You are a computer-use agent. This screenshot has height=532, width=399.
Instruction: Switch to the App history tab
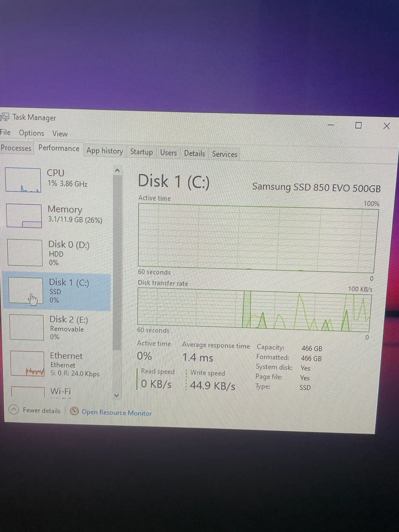pos(105,151)
